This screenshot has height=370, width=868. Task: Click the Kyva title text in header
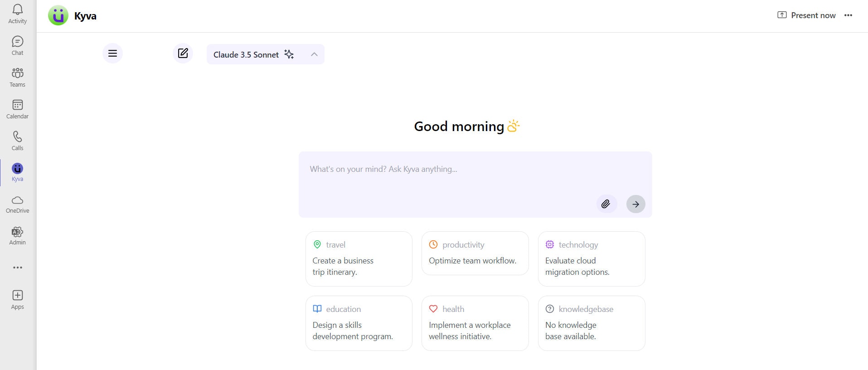pyautogui.click(x=85, y=16)
